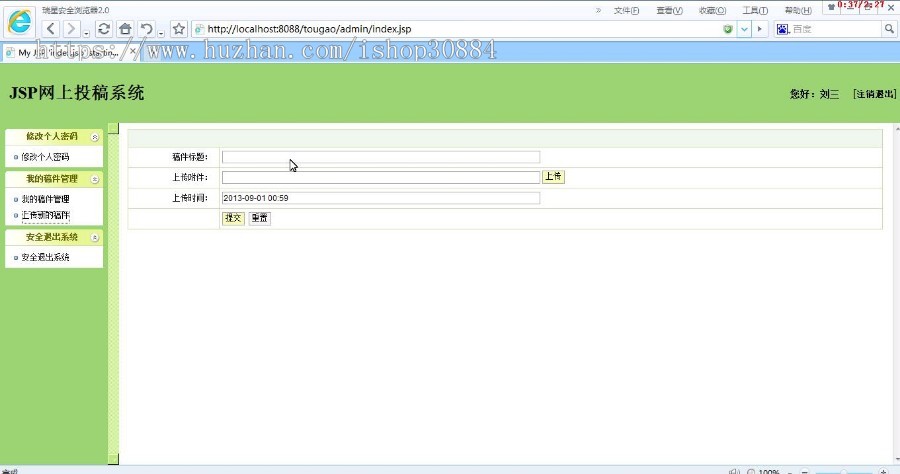
Task: Click the 提交 submit button
Action: (x=233, y=218)
